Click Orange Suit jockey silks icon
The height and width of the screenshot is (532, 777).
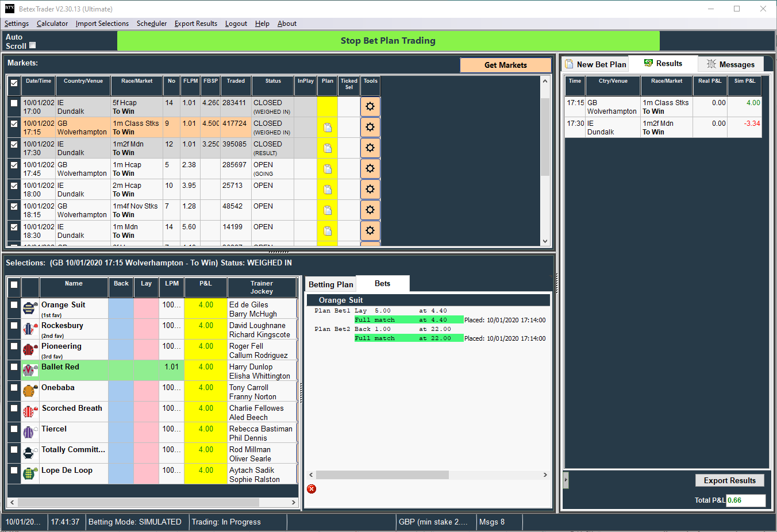point(30,308)
